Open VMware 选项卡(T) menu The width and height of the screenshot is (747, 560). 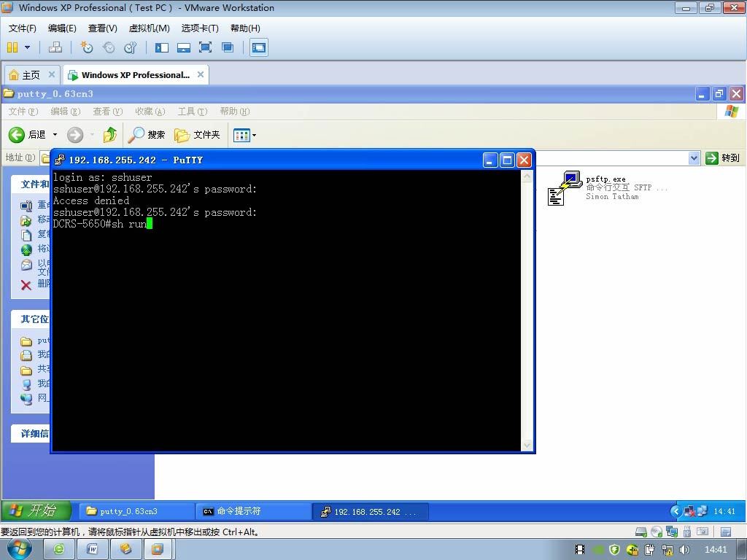200,28
